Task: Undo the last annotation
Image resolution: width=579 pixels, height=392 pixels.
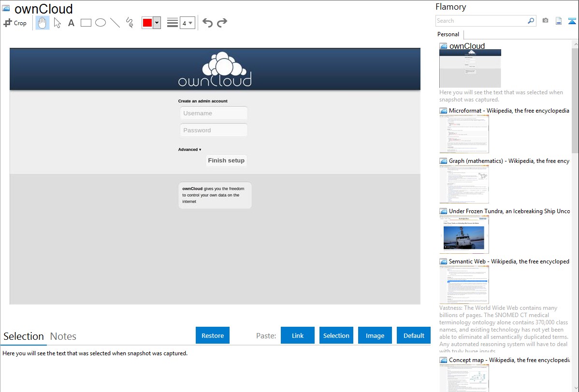Action: coord(207,23)
